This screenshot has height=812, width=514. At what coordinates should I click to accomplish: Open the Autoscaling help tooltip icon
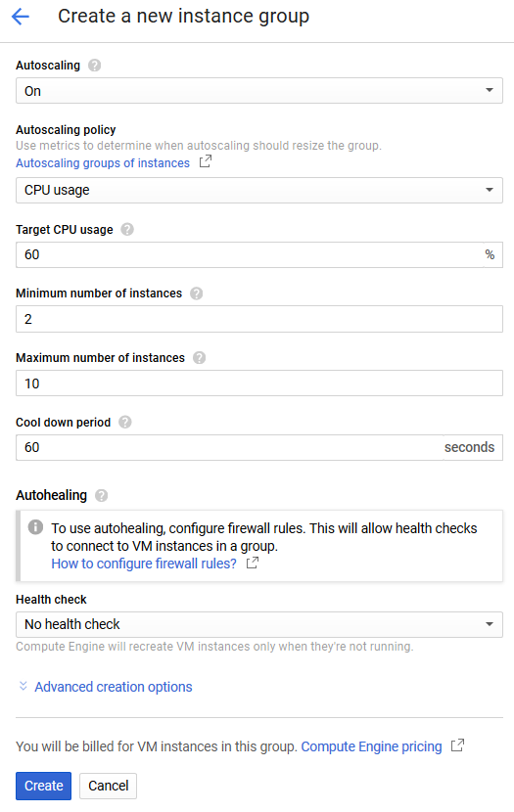coord(94,66)
